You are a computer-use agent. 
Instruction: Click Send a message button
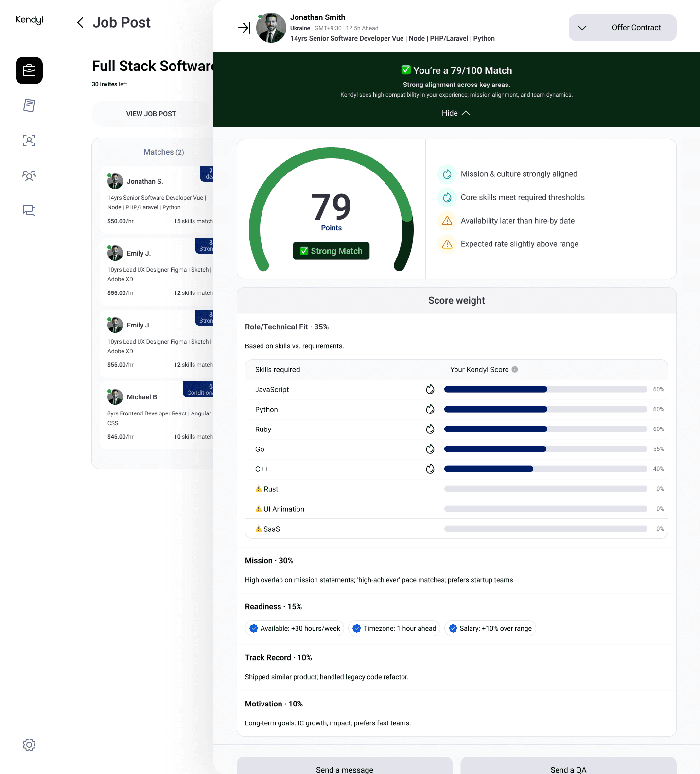(x=345, y=765)
